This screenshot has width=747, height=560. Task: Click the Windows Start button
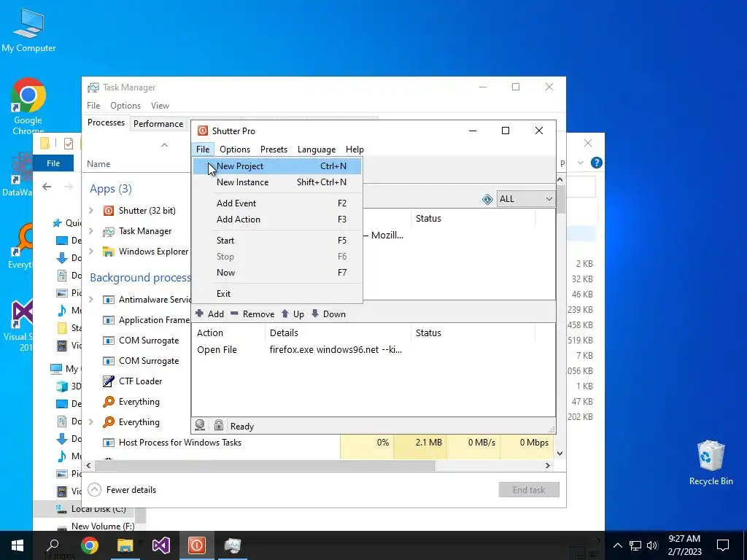(x=18, y=545)
